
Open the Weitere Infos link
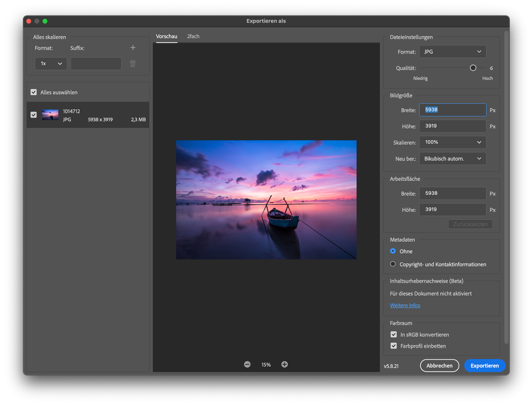405,305
